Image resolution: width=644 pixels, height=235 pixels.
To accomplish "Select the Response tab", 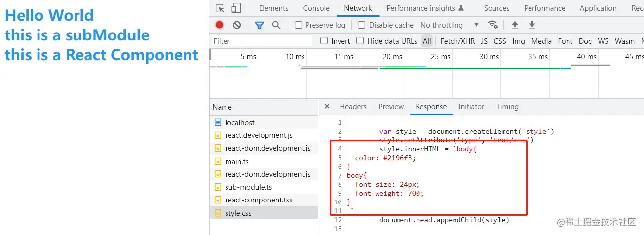I will 431,107.
